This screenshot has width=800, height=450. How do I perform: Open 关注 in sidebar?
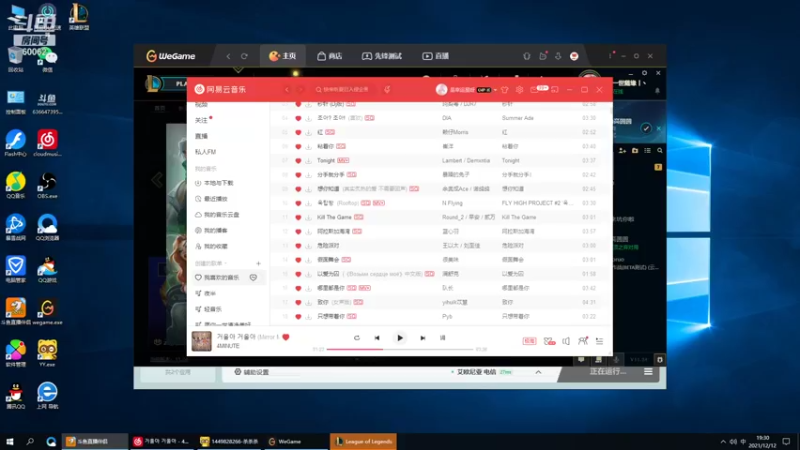[202, 120]
